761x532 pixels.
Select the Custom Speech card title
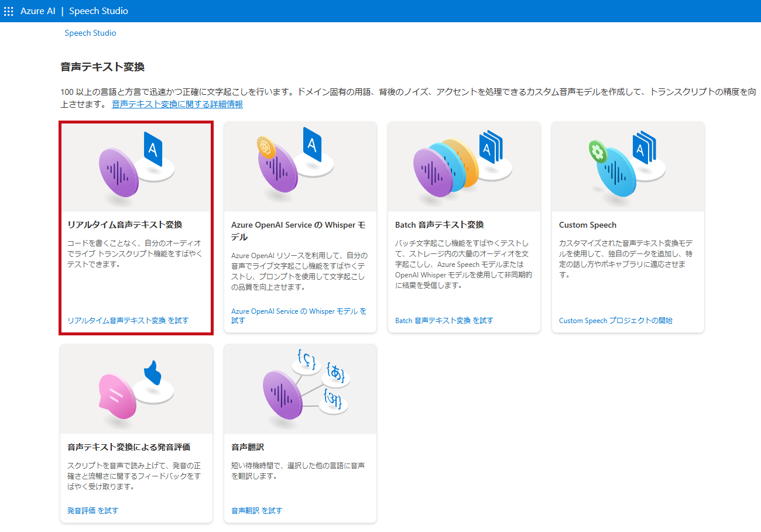point(588,225)
